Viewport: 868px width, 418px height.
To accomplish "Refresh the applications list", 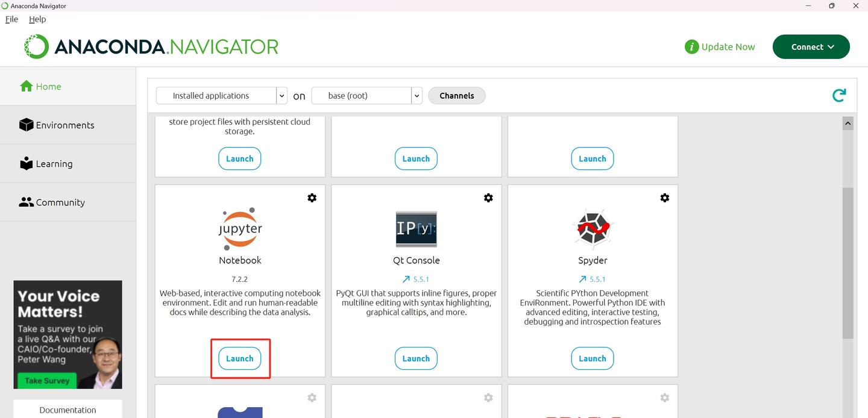I will tap(838, 95).
